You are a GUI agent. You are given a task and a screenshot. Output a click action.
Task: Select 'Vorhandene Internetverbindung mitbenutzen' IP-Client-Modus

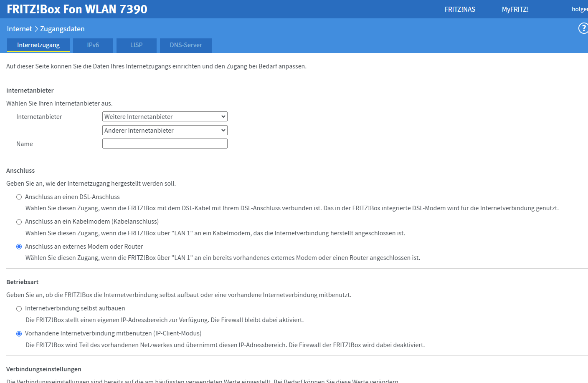19,334
